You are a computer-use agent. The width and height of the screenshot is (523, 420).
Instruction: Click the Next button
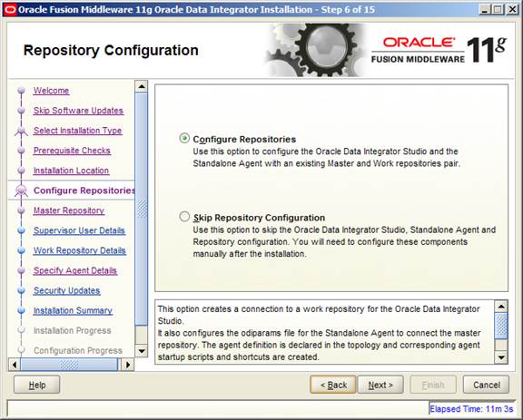(x=380, y=385)
